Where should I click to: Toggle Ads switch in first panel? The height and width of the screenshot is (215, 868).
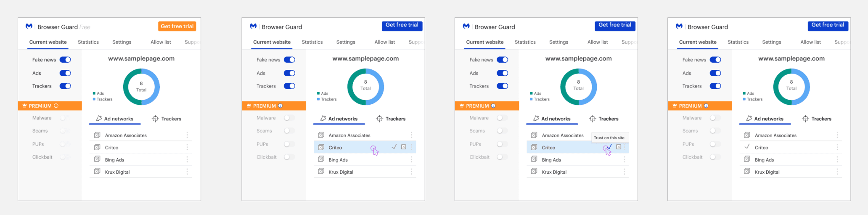coord(65,73)
